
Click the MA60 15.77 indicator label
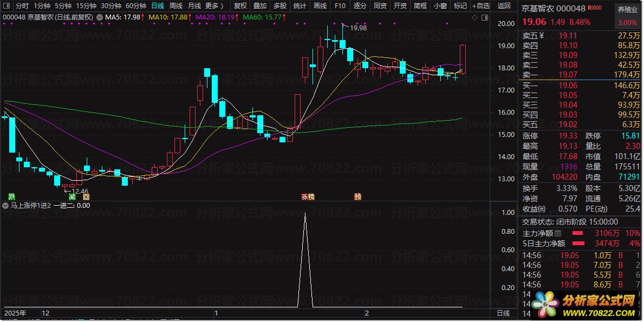pyautogui.click(x=264, y=18)
